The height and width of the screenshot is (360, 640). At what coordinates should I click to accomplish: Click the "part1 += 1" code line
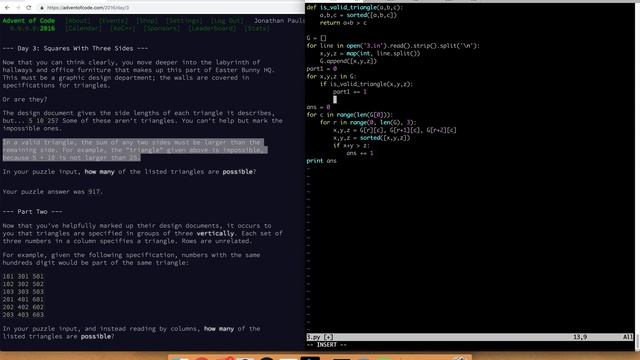(x=350, y=92)
